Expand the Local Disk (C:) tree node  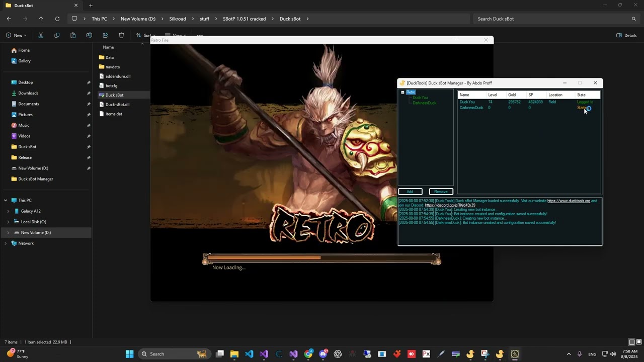tap(8, 222)
